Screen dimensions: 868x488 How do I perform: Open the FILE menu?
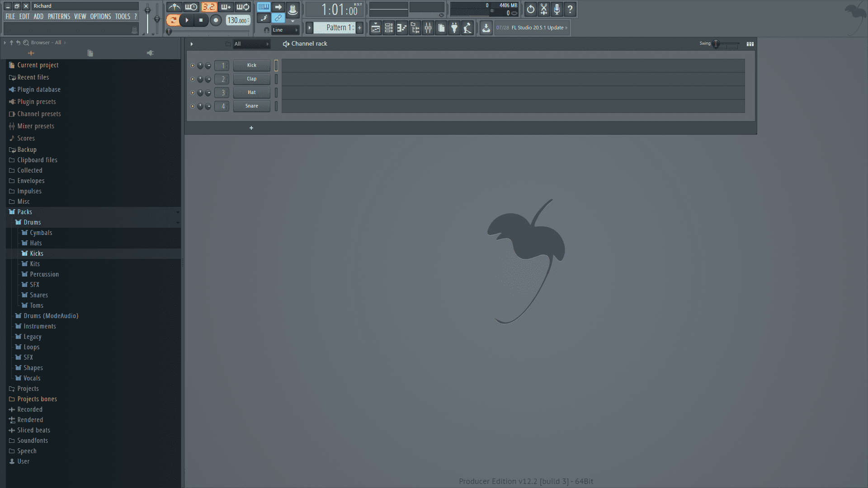click(x=10, y=16)
